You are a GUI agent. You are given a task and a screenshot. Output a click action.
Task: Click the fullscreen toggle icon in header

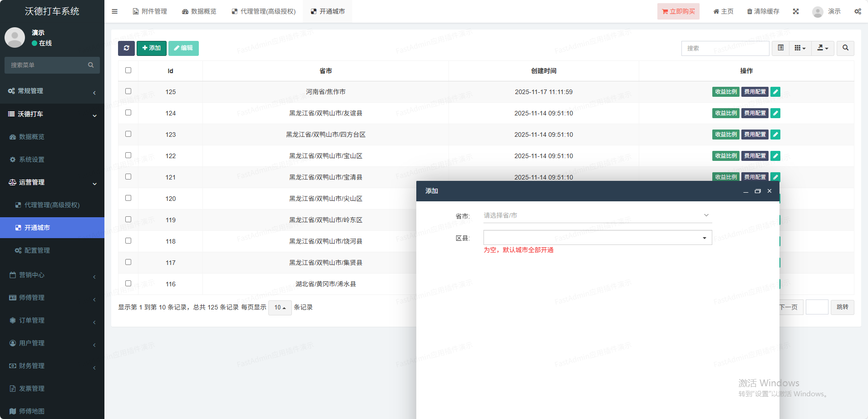tap(796, 11)
